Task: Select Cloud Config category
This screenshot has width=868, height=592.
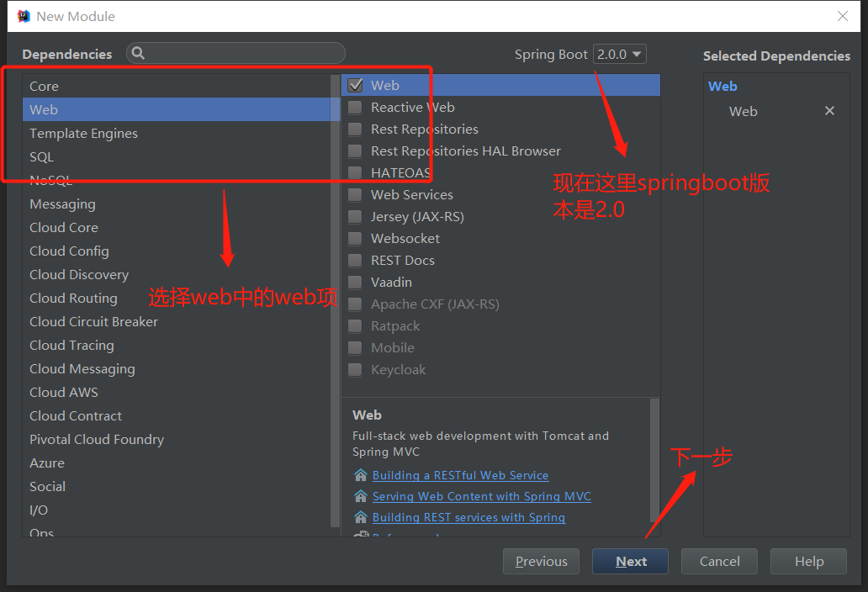Action: tap(176, 251)
